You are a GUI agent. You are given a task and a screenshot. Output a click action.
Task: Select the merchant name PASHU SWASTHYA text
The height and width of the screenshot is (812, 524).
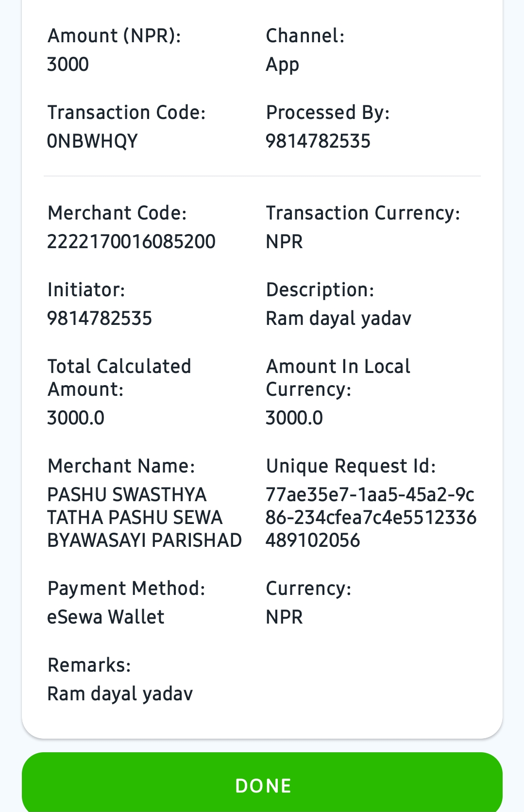tap(144, 518)
